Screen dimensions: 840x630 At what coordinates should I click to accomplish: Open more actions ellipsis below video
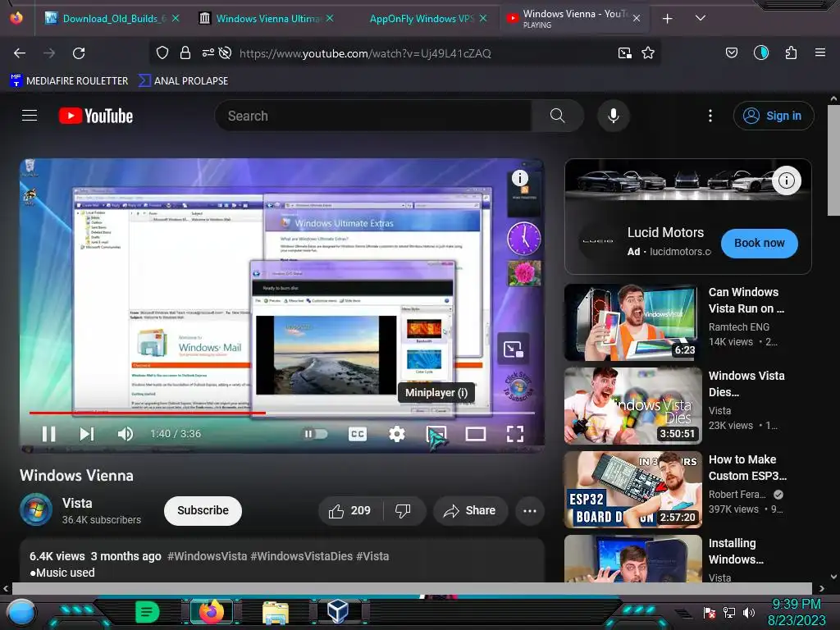(x=530, y=511)
